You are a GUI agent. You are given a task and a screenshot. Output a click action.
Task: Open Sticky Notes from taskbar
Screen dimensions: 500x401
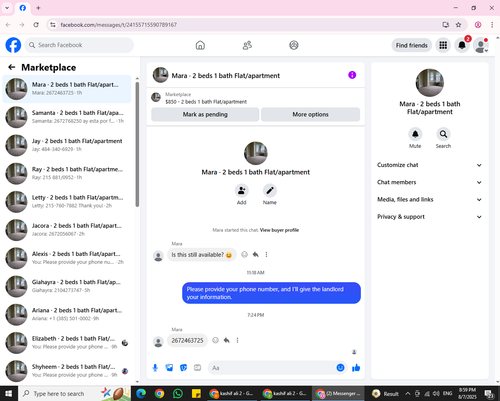tap(196, 394)
